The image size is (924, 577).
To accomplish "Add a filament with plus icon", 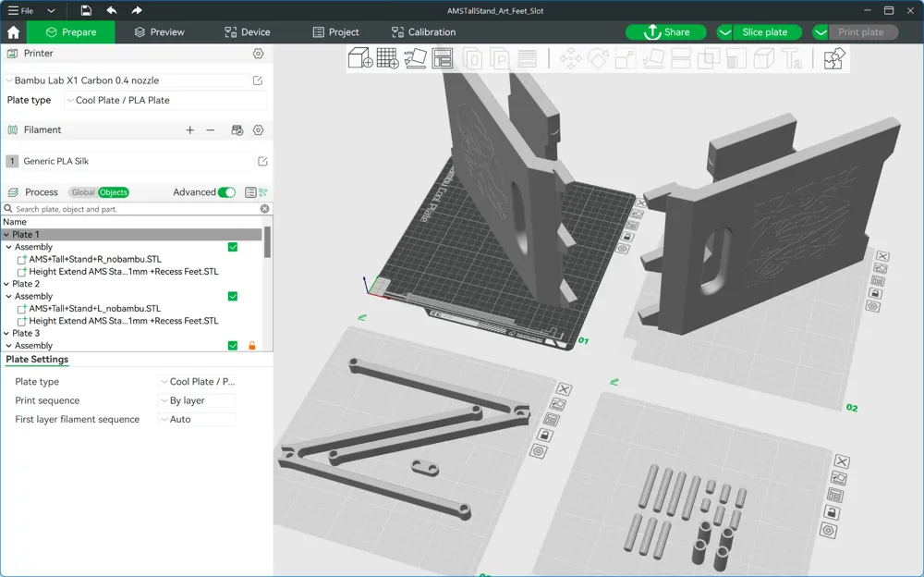I will (x=190, y=130).
